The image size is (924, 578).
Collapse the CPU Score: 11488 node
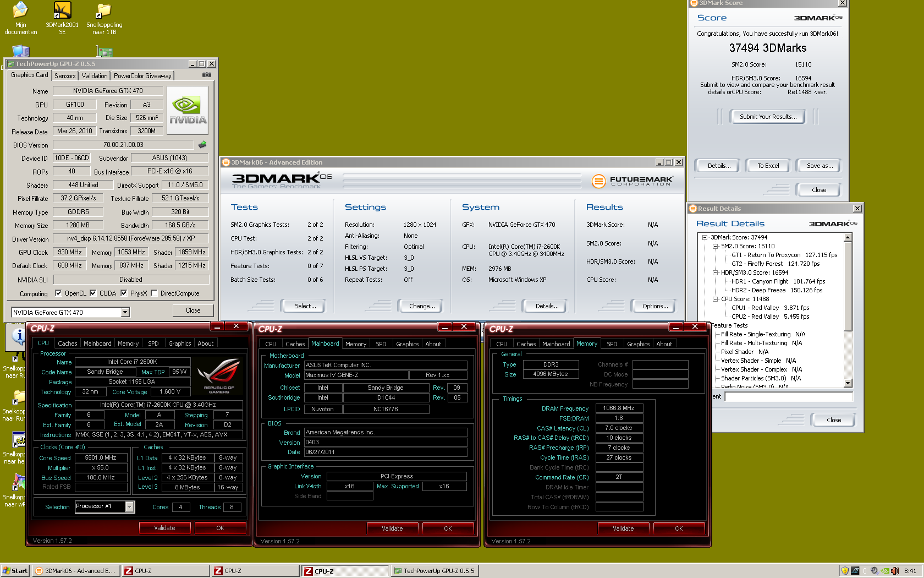(x=716, y=299)
